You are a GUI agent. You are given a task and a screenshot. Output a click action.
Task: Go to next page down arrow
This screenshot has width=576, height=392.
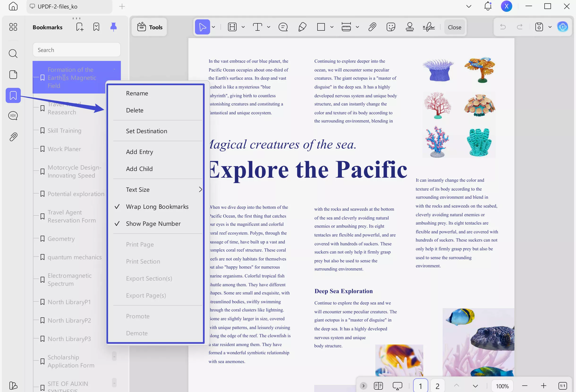pyautogui.click(x=475, y=386)
